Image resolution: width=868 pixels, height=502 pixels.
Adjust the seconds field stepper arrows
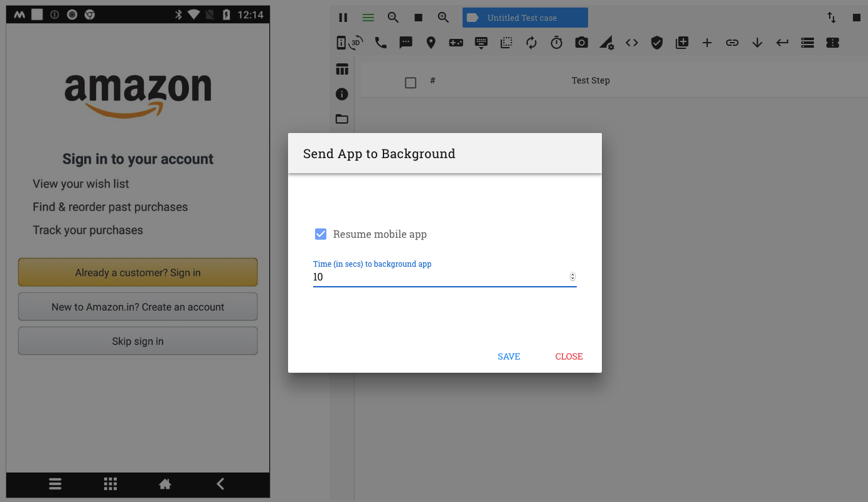click(x=572, y=277)
